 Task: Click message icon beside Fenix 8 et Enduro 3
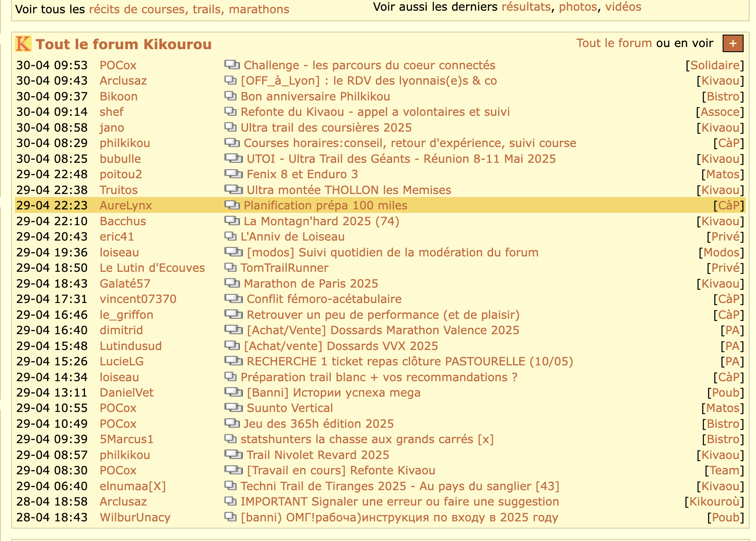click(x=233, y=174)
